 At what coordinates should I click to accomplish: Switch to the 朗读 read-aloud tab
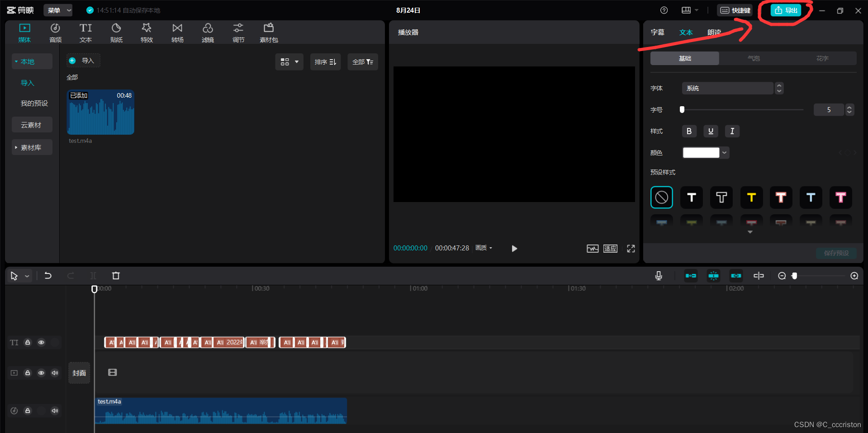[714, 33]
